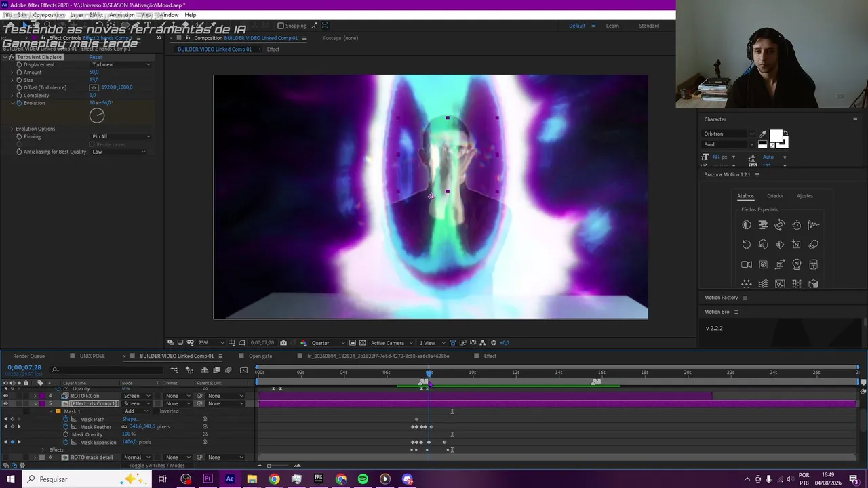Hide the ROTO FX on layer
The image size is (868, 488).
[5, 396]
